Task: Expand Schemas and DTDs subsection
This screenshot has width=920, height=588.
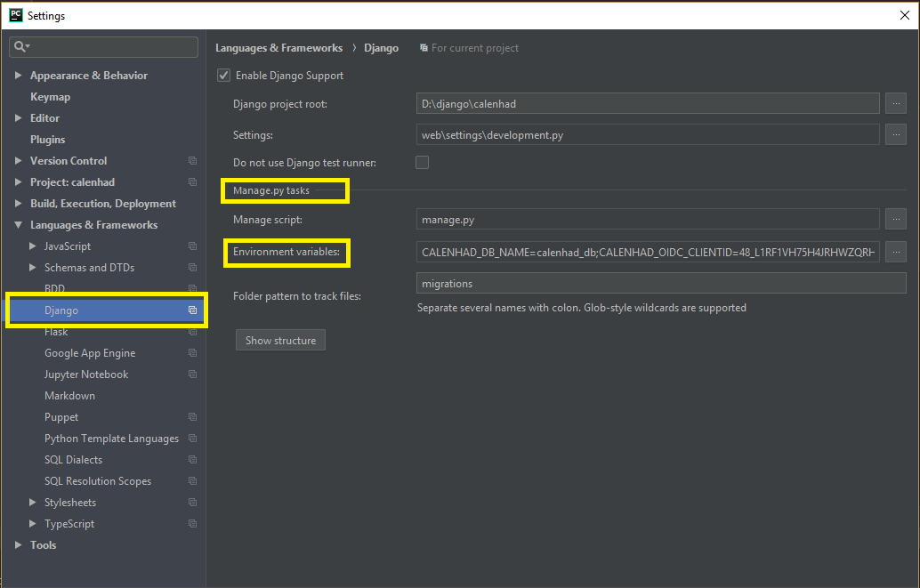Action: [33, 268]
